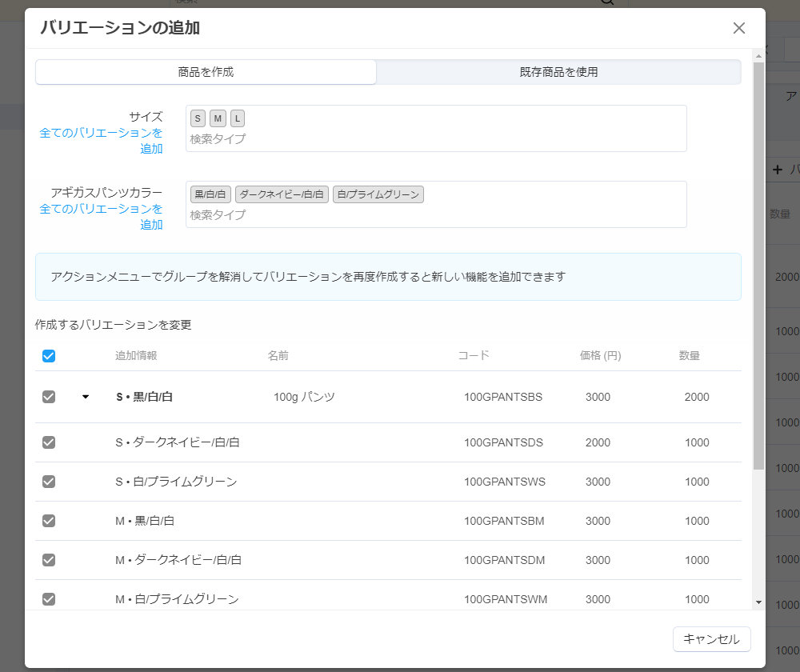Focus the アギガスパンツカラー search input field

coord(436,215)
